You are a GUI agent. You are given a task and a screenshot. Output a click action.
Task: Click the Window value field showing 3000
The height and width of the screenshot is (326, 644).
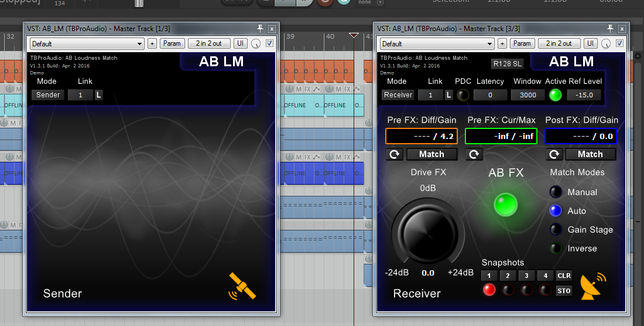point(527,95)
